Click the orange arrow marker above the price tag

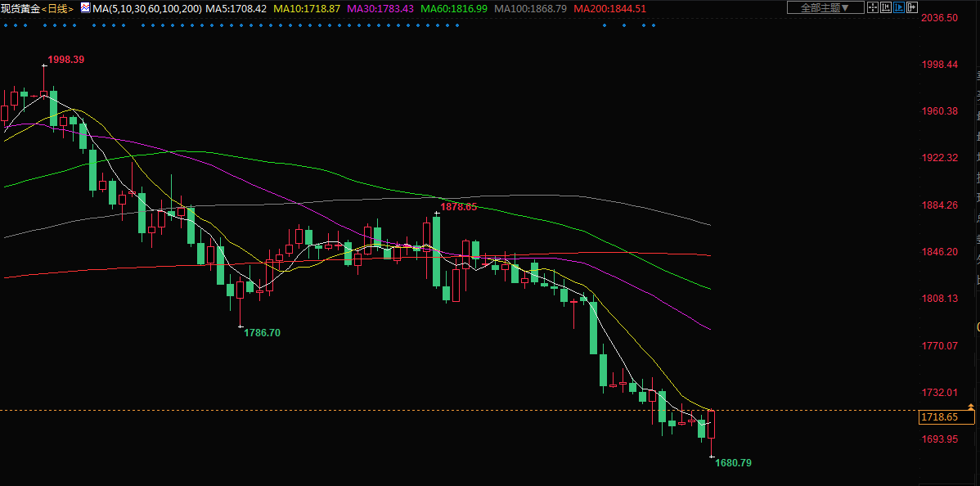(969, 406)
